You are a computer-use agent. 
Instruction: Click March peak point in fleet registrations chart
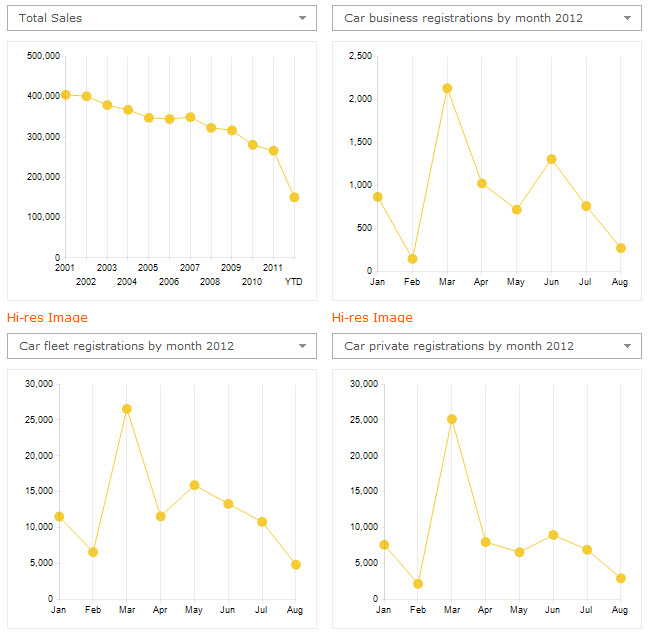127,409
